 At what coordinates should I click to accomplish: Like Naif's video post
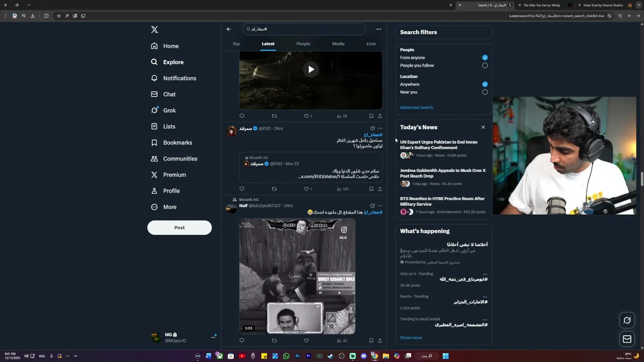[x=306, y=340]
